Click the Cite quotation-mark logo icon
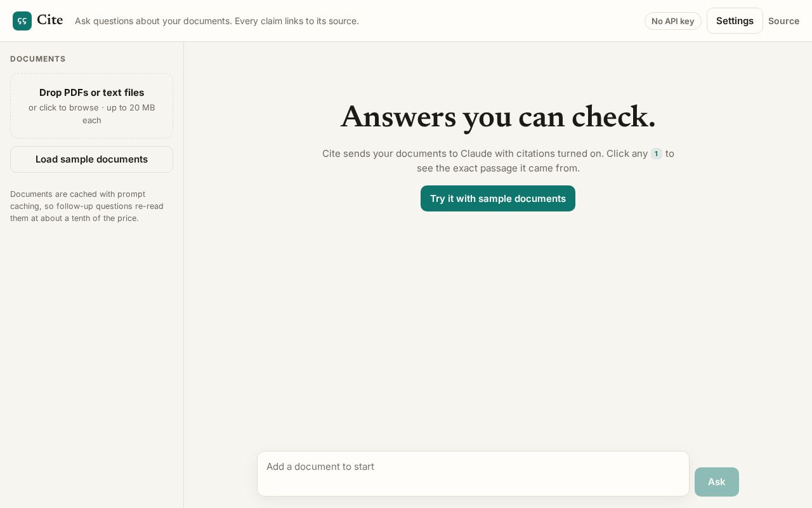Screen dimensions: 812x508 coord(22,21)
